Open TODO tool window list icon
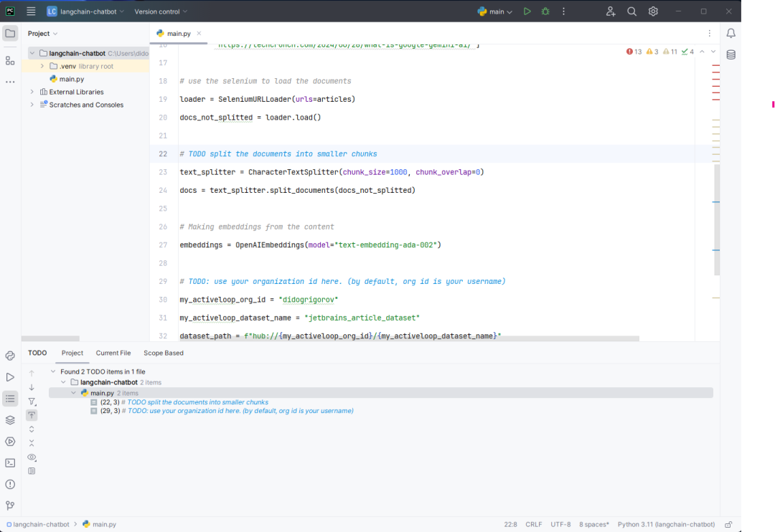775x532 pixels. pos(10,399)
